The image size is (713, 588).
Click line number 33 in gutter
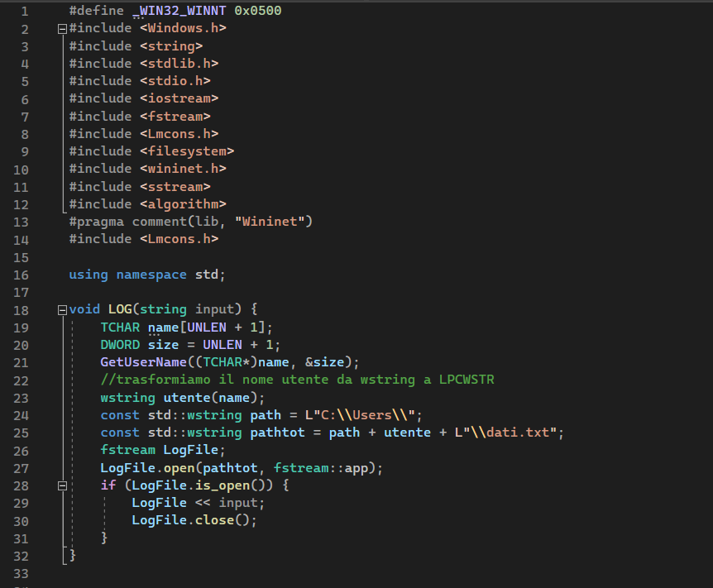[21, 574]
